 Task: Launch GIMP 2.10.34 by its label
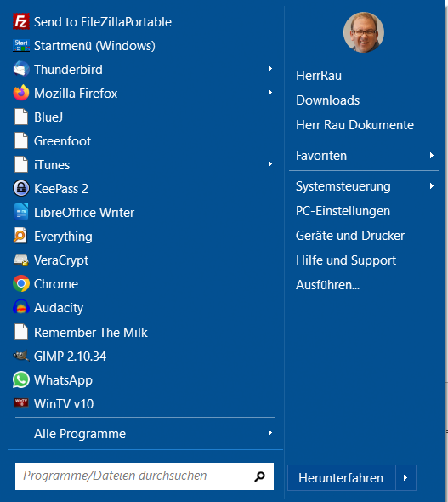click(70, 356)
